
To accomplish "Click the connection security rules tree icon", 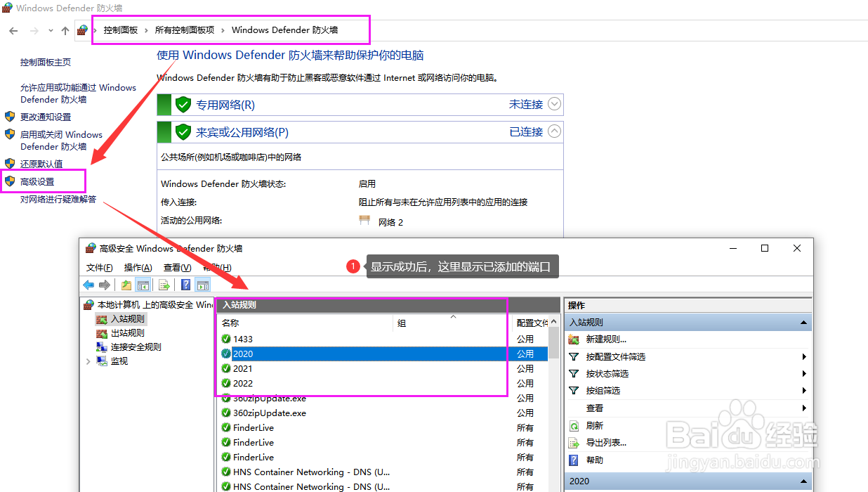I will (102, 347).
